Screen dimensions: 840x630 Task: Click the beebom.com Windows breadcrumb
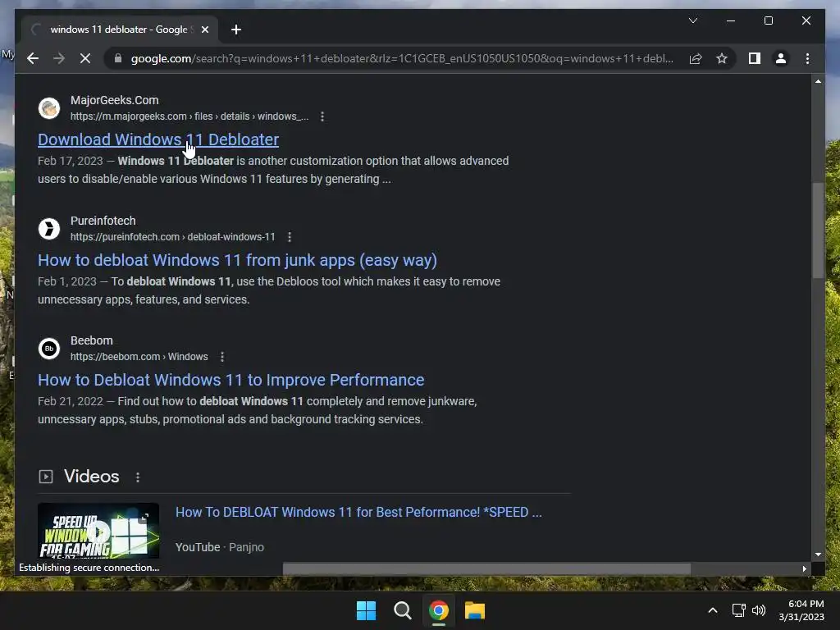pyautogui.click(x=139, y=357)
